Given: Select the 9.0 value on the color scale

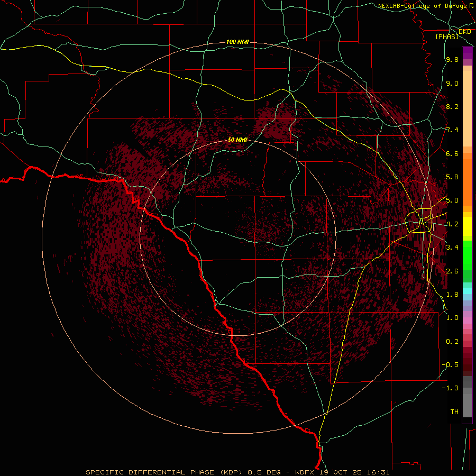Looking at the screenshot, I should click(x=452, y=83).
